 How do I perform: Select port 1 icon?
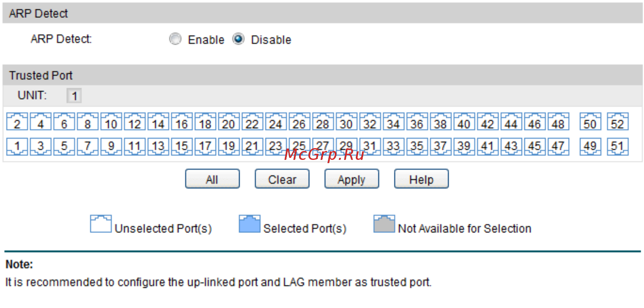click(x=17, y=147)
